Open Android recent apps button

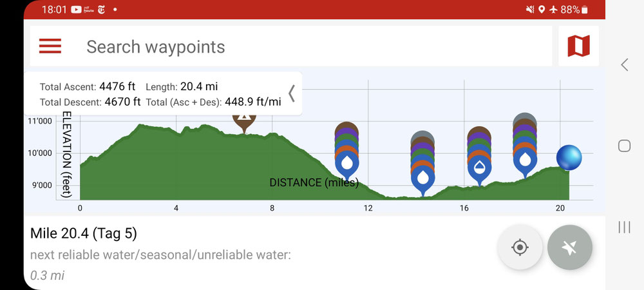(x=624, y=227)
